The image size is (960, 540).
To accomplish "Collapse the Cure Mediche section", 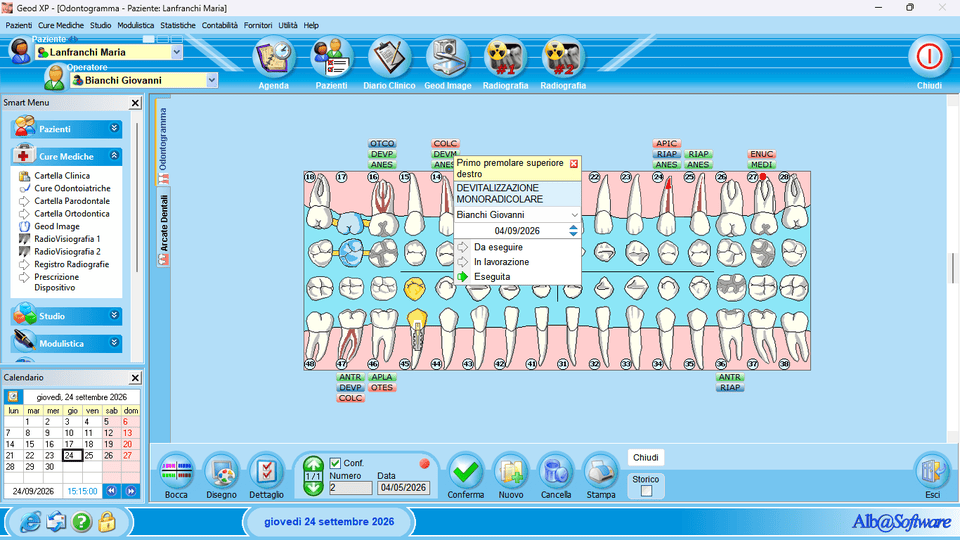I will pyautogui.click(x=114, y=156).
